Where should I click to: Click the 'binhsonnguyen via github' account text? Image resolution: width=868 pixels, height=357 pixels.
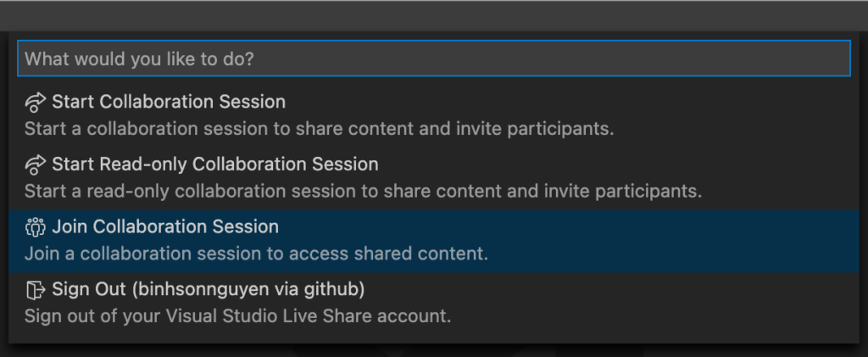tap(251, 289)
